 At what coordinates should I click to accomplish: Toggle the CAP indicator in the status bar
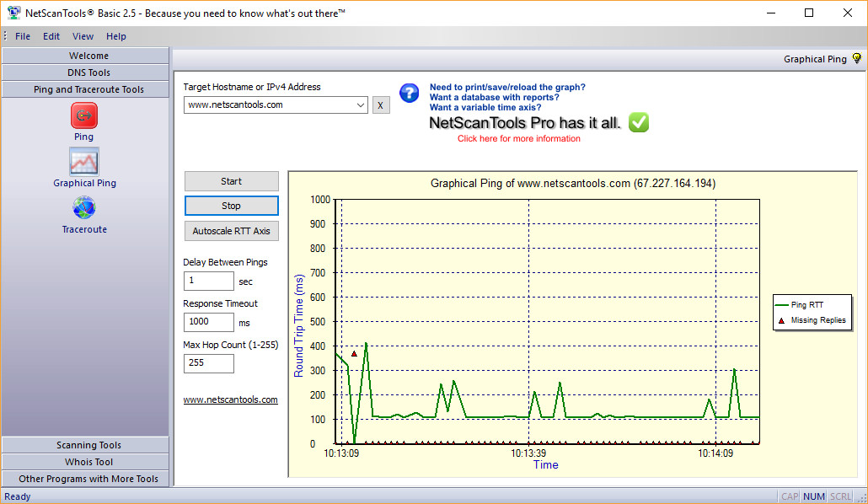(789, 496)
